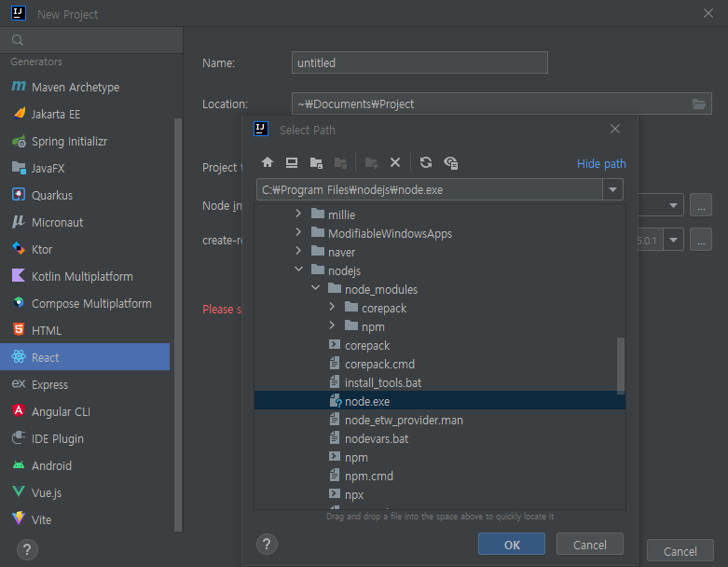This screenshot has width=728, height=567.
Task: Open help in Select Path dialog
Action: pos(267,545)
